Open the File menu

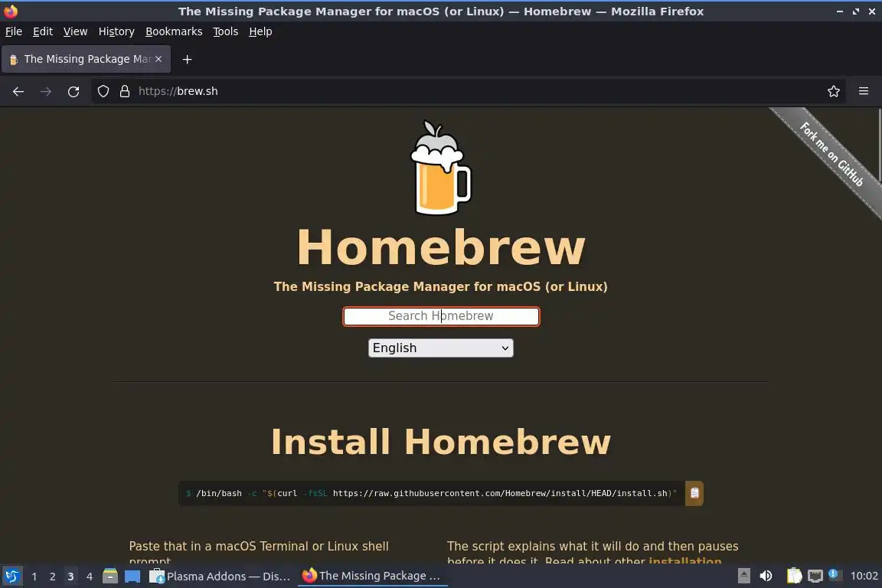coord(14,31)
